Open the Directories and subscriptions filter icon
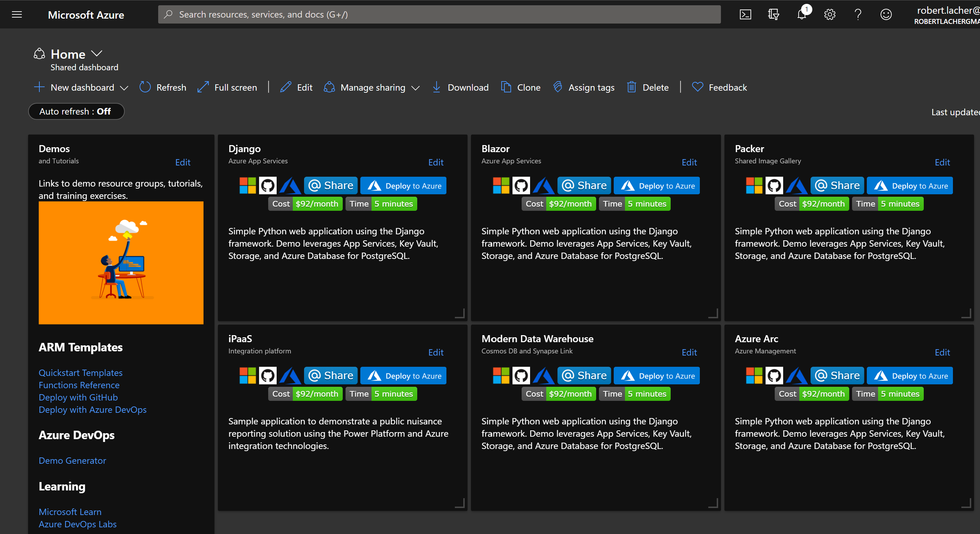This screenshot has width=980, height=534. click(773, 14)
